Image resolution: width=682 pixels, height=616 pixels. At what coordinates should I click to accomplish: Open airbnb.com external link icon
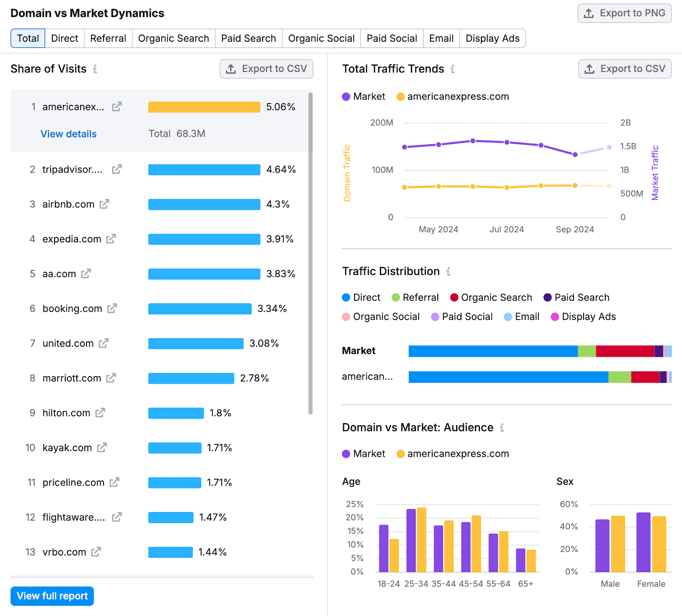(x=104, y=204)
